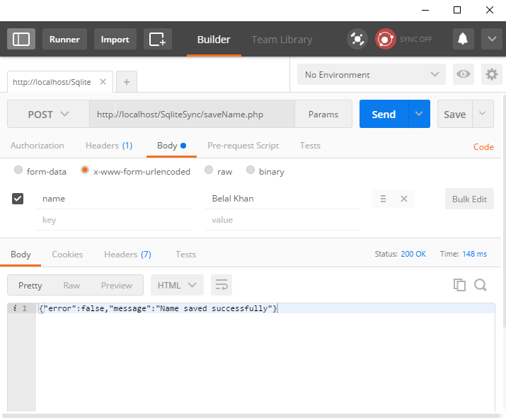Viewport: 506px width, 420px height.
Task: Copy response with the copy icon
Action: (x=459, y=285)
